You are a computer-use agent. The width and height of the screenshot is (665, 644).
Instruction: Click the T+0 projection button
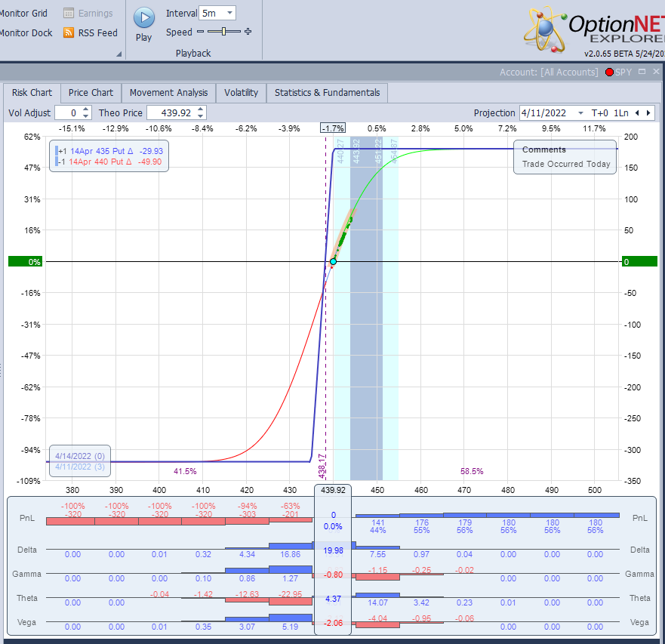pos(599,112)
